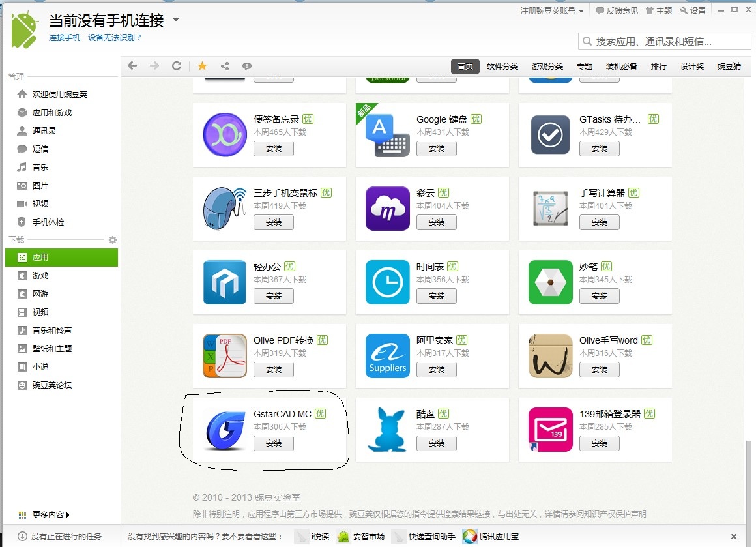Click the comment feedback bubble icon

click(247, 66)
